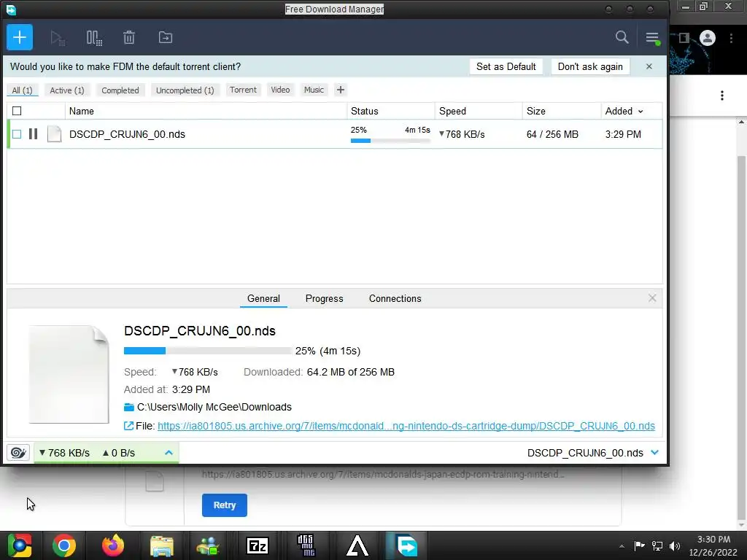Open DeSmuME emulator from the taskbar

[x=306, y=545]
